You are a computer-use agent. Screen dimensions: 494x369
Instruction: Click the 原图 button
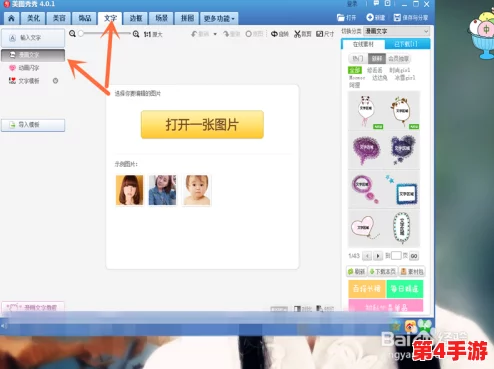pos(254,34)
